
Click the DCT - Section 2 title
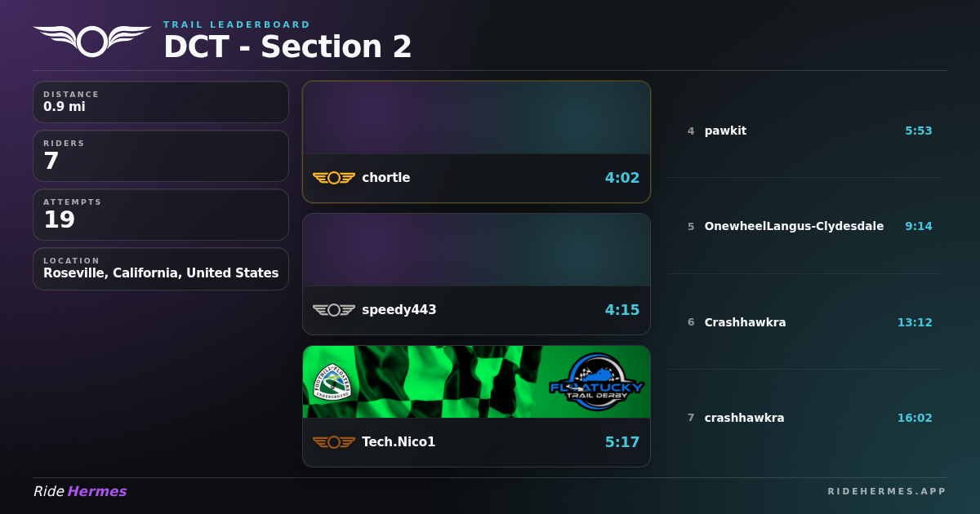[x=287, y=47]
